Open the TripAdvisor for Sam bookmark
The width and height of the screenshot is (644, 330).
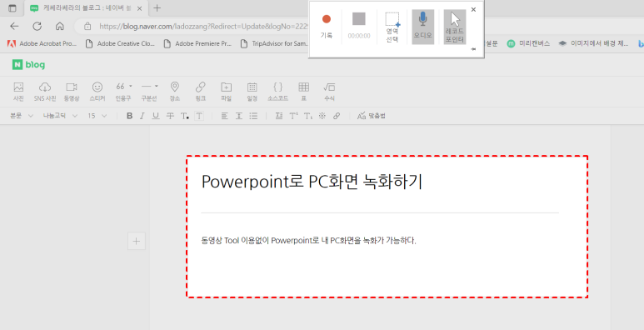(274, 43)
